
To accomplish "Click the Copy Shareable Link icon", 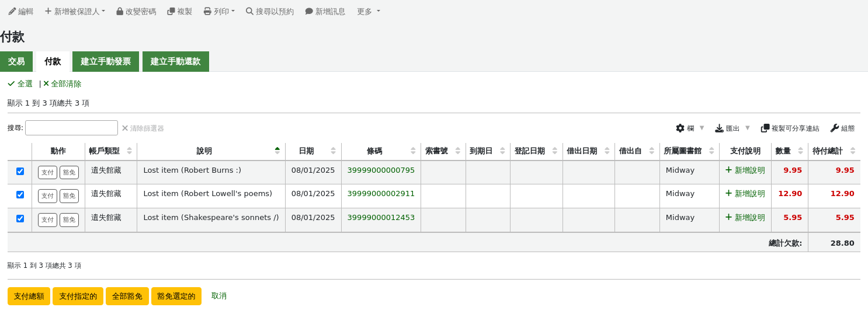I will tap(765, 128).
